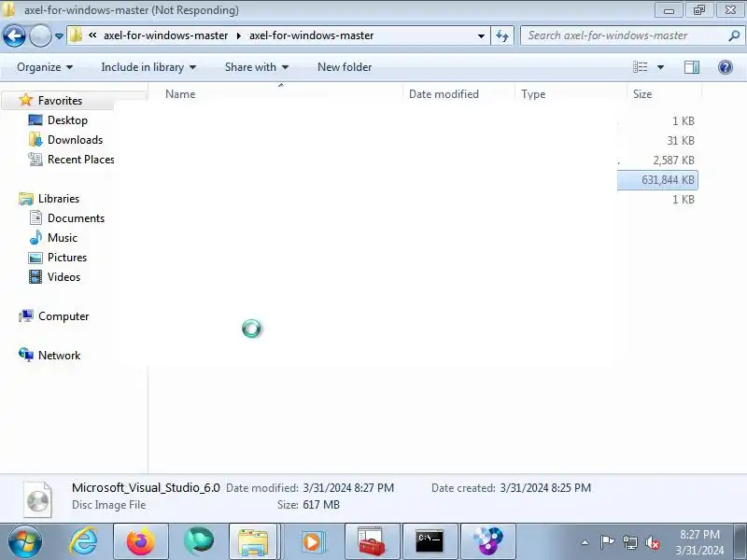The height and width of the screenshot is (560, 747).
Task: Toggle the preview pane
Action: [x=692, y=67]
